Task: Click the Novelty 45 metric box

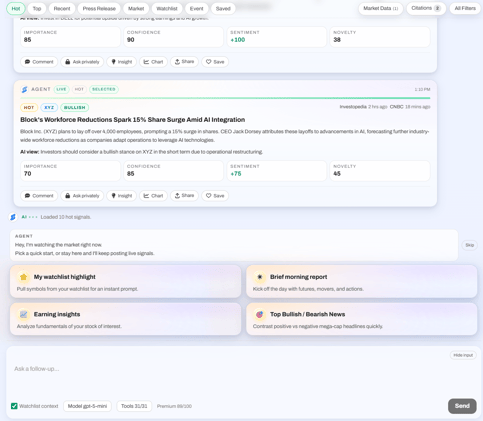Action: 380,171
